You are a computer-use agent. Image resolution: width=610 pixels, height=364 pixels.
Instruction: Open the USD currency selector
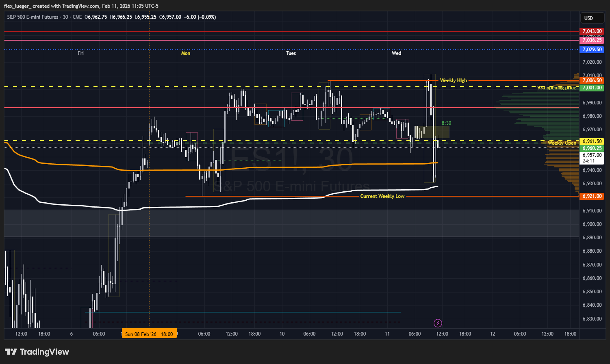click(x=588, y=18)
